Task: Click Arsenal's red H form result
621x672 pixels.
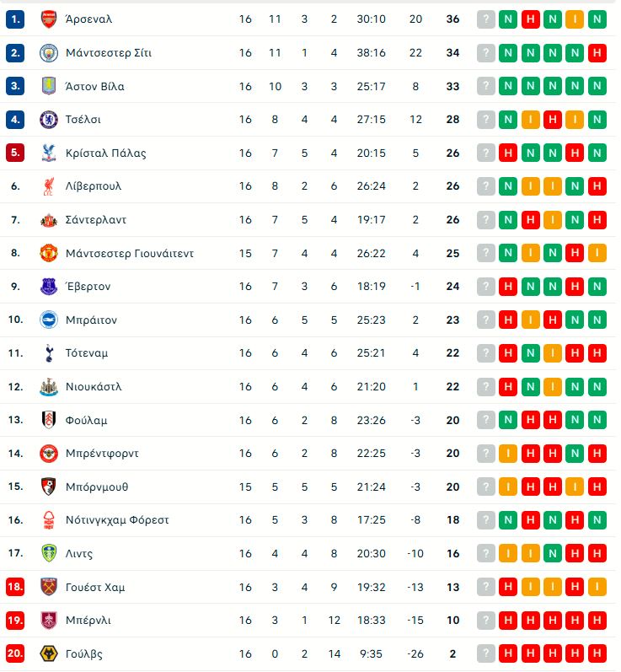Action: coord(530,19)
